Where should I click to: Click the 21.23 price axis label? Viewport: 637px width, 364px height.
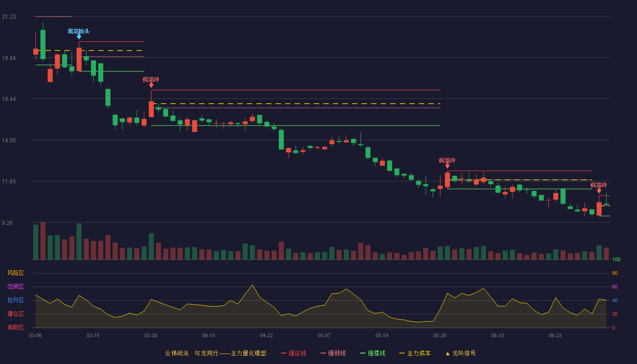click(x=9, y=17)
